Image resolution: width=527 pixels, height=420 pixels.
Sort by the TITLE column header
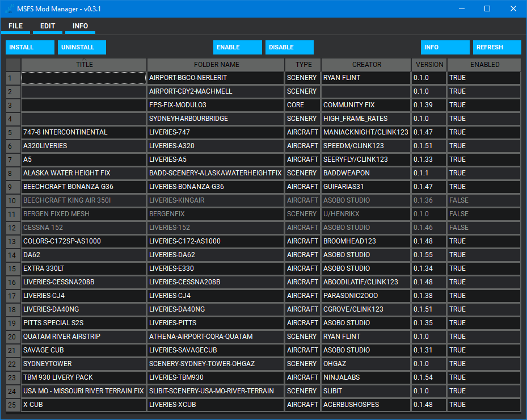tap(84, 65)
